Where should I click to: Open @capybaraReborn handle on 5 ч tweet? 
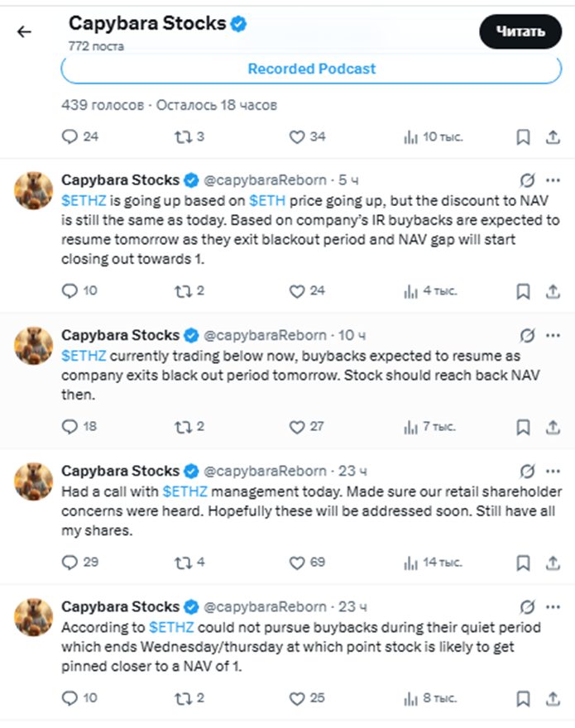click(x=265, y=180)
